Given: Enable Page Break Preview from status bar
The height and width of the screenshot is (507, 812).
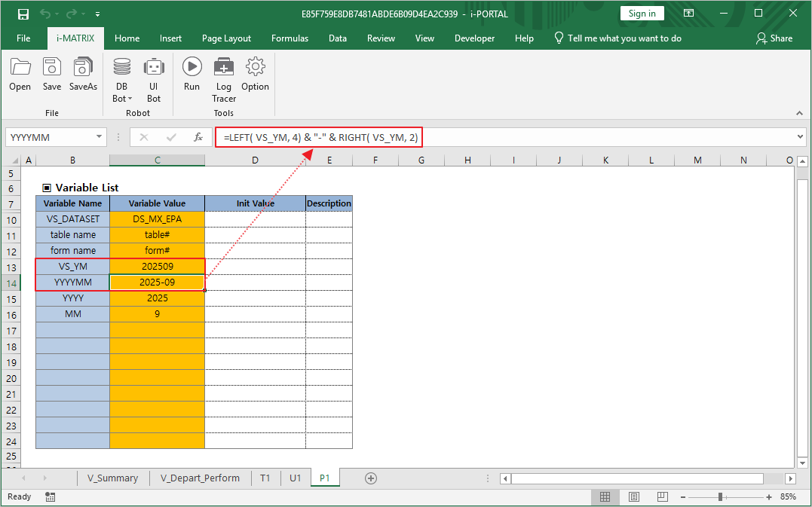Looking at the screenshot, I should pyautogui.click(x=661, y=496).
